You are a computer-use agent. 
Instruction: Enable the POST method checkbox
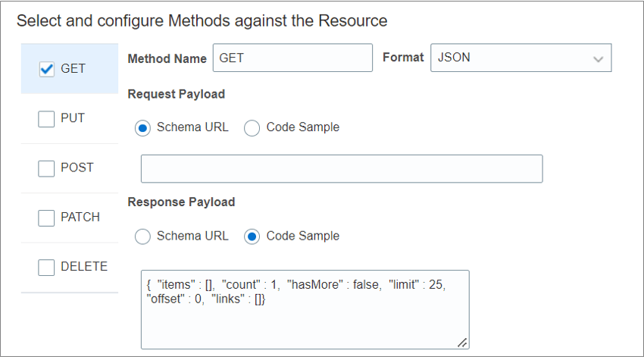click(x=46, y=168)
